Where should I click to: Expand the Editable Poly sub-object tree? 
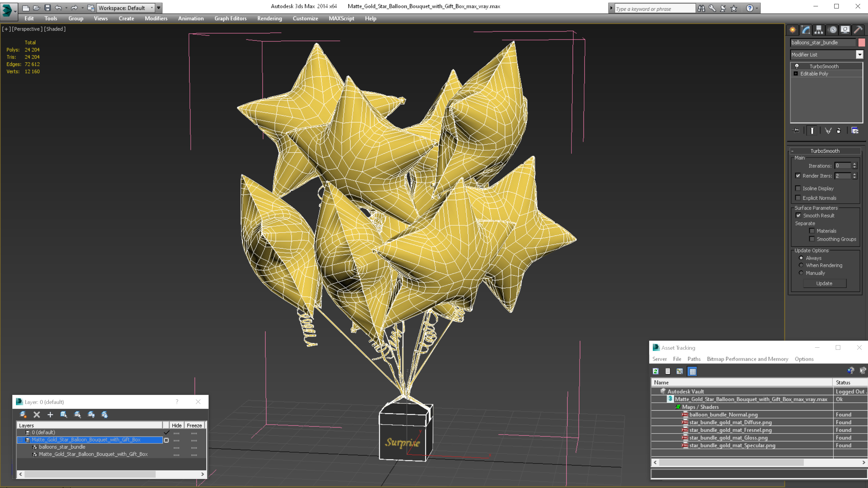click(796, 74)
